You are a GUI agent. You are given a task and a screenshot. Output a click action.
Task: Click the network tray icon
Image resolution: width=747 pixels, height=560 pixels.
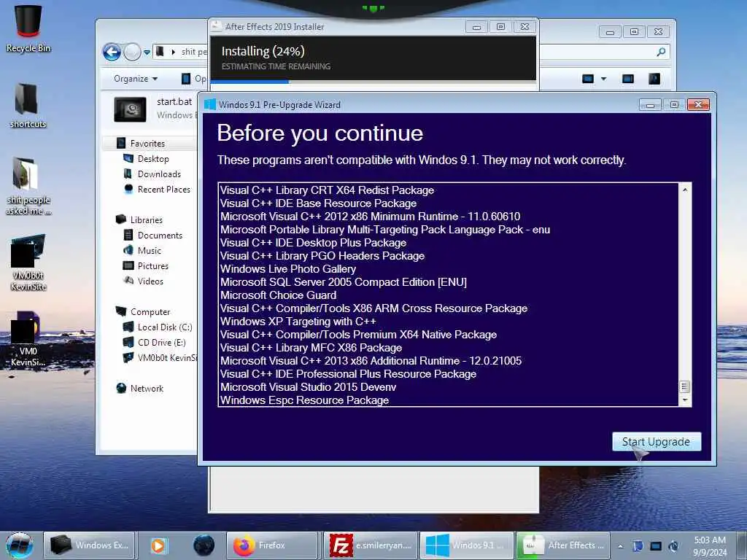[656, 545]
